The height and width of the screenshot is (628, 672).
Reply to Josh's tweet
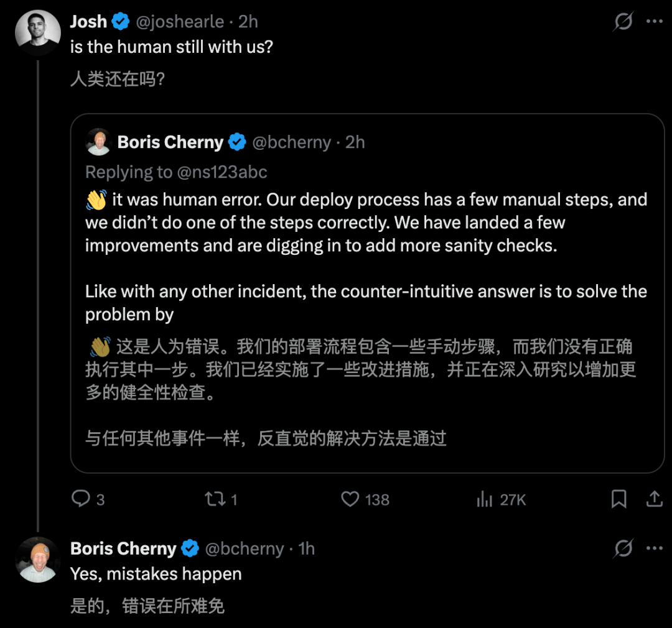(x=82, y=499)
